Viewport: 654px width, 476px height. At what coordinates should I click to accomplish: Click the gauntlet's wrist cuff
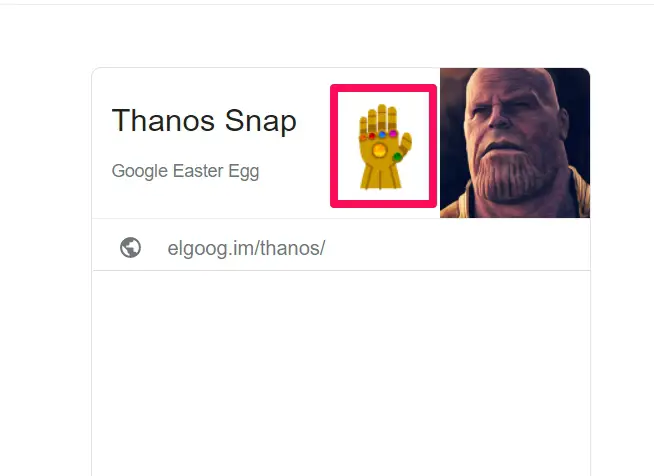(x=380, y=175)
